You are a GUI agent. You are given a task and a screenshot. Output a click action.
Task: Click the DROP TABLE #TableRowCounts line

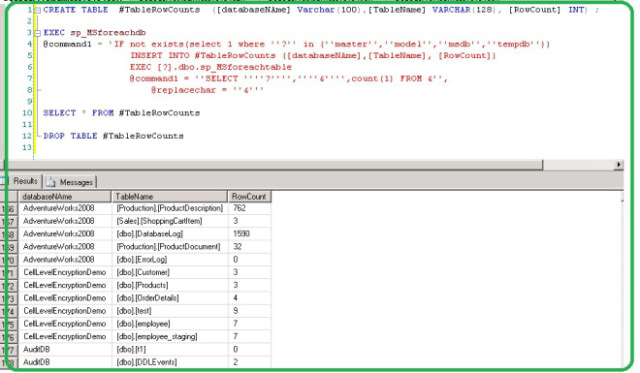click(x=113, y=135)
